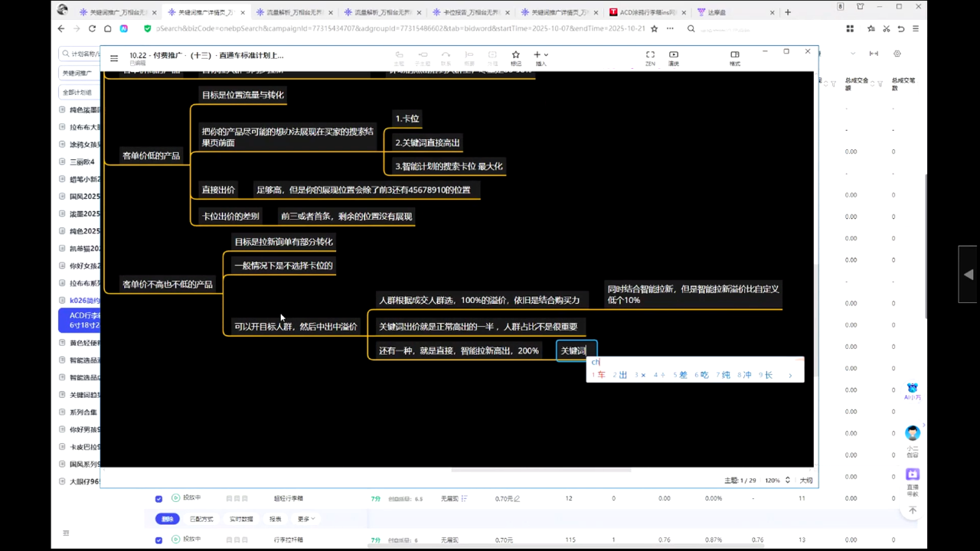Reload the browser page
The width and height of the screenshot is (980, 551).
[x=92, y=28]
